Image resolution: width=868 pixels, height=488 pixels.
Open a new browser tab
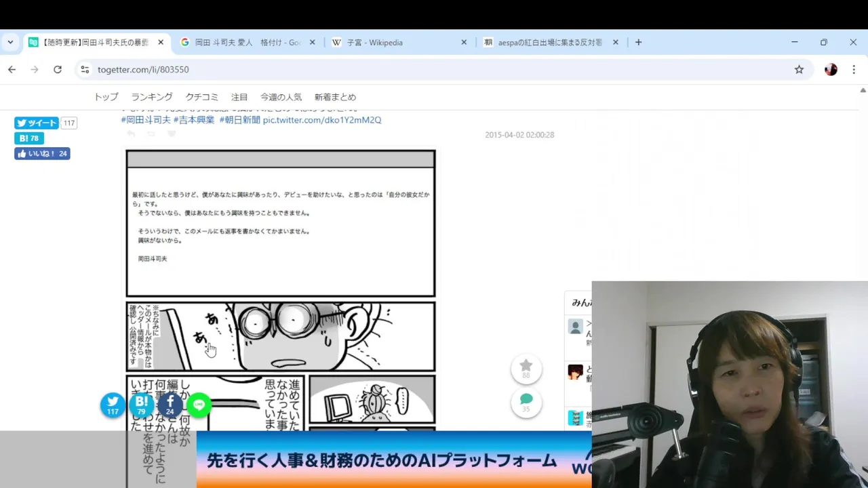tap(638, 42)
